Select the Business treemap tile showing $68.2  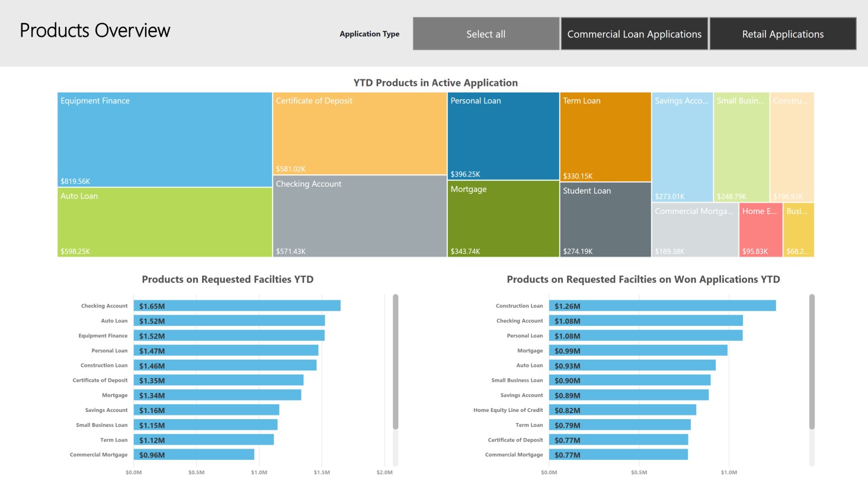tap(799, 230)
